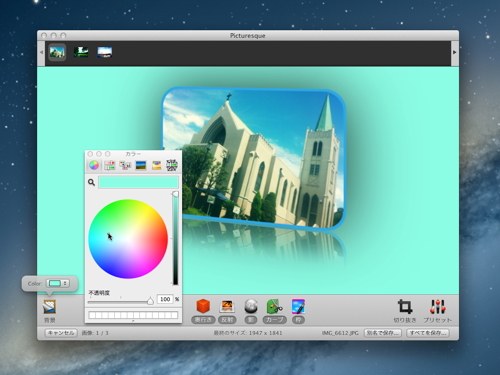Click the Color swatch in the popover
500x375 pixels.
55,283
